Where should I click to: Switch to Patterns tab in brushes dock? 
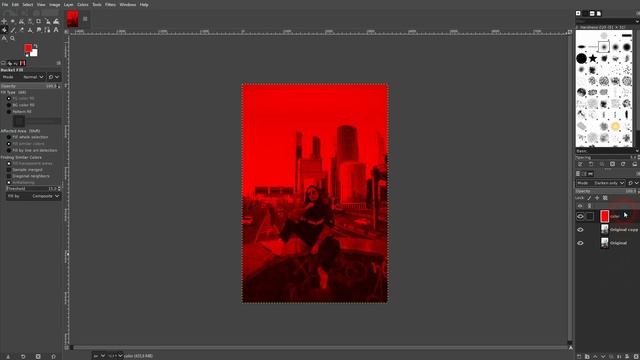pyautogui.click(x=585, y=13)
